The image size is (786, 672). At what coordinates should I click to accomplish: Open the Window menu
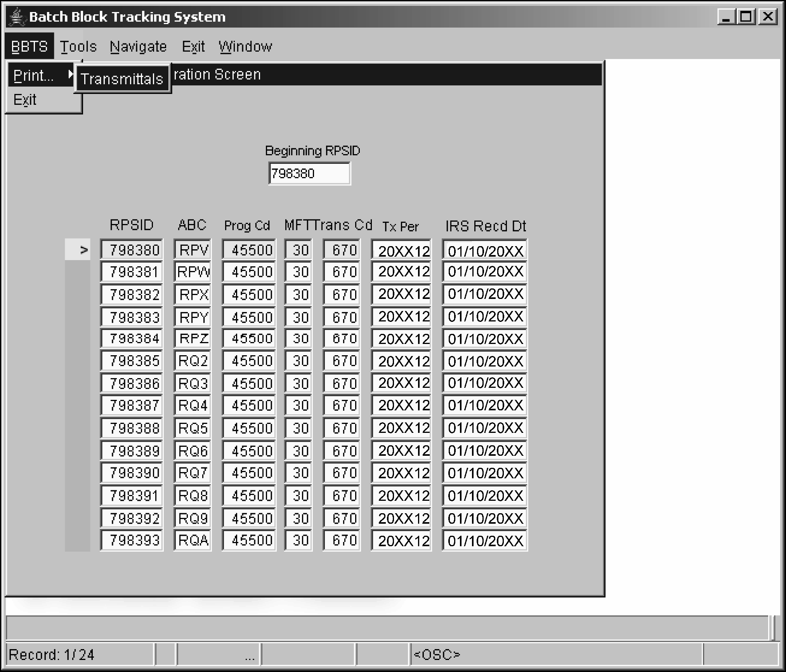245,47
